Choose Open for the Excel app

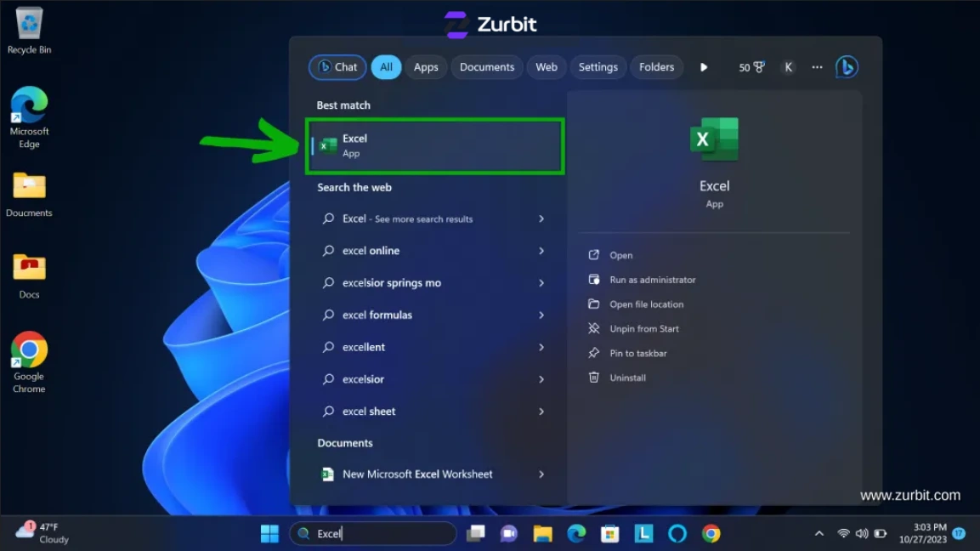pos(620,255)
